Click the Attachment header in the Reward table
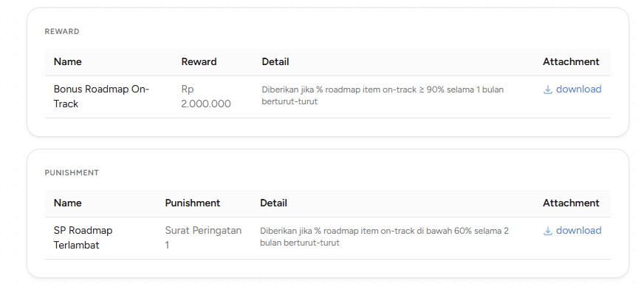The width and height of the screenshot is (644, 287). pos(571,61)
